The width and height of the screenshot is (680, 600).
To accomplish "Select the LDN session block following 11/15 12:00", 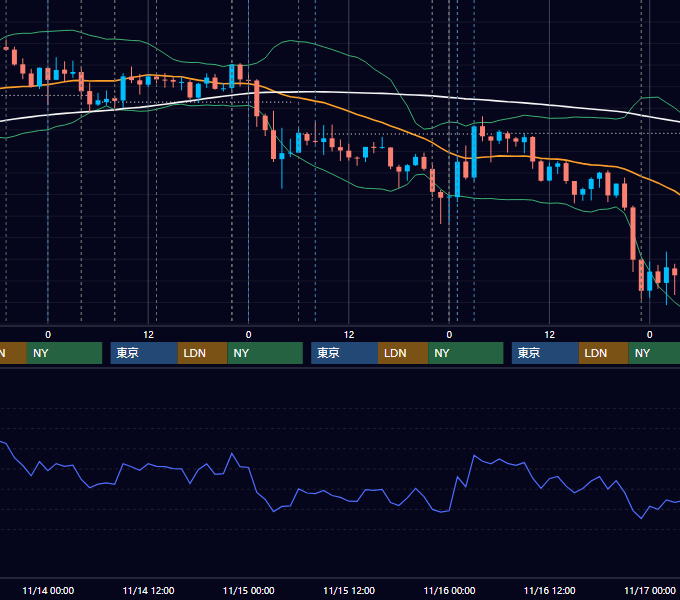I will (x=403, y=353).
